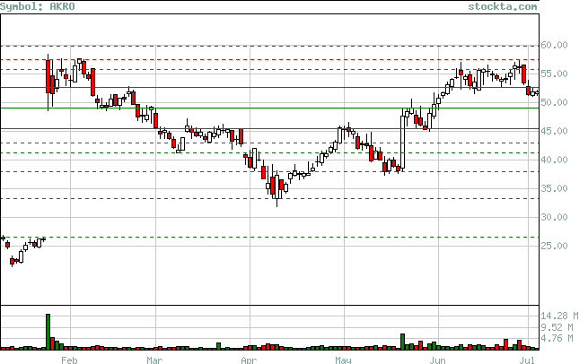Click the Jun month label
The image size is (588, 364).
437,360
